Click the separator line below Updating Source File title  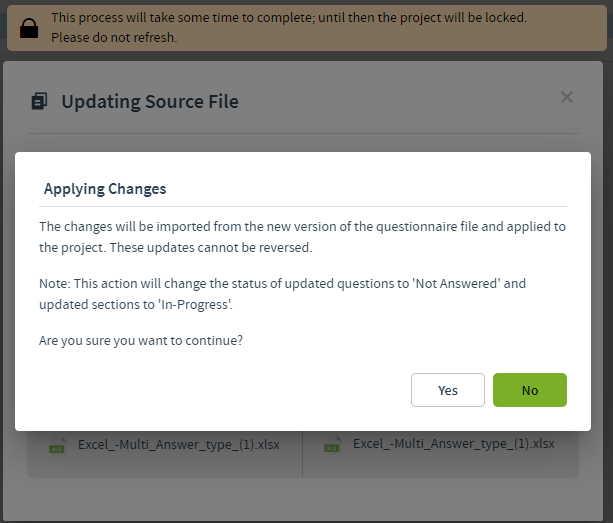pyautogui.click(x=303, y=134)
